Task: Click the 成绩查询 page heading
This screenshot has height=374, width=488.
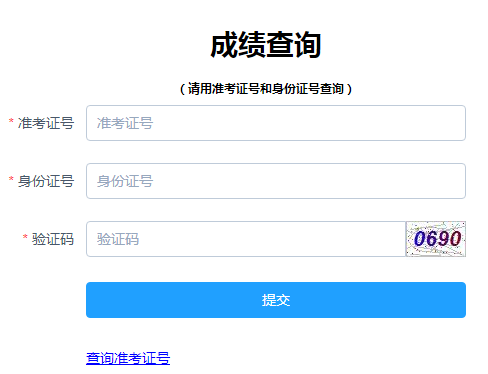Action: click(266, 45)
